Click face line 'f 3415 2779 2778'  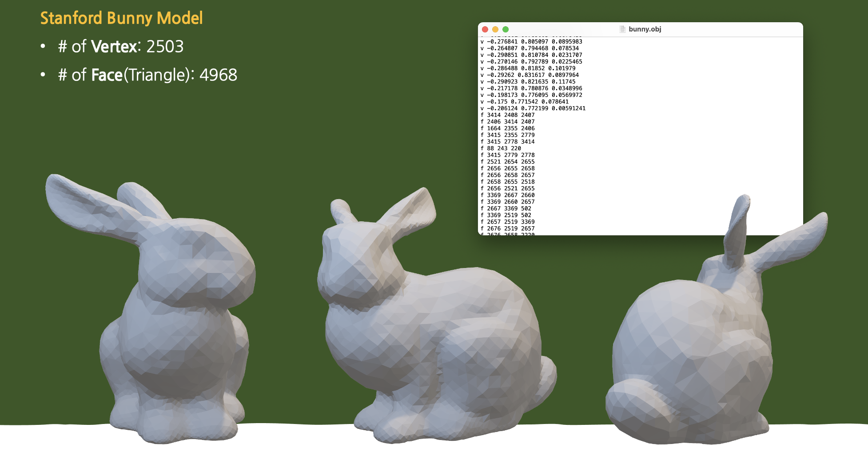point(508,155)
